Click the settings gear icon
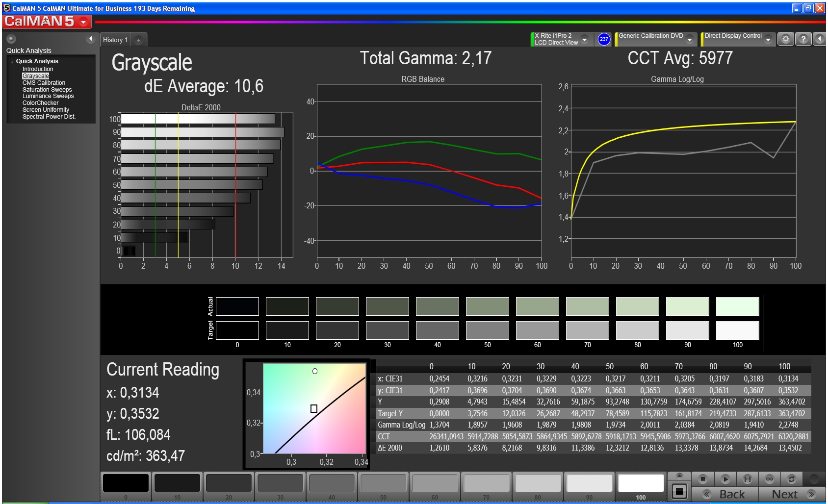Image resolution: width=828 pixels, height=504 pixels. (786, 39)
